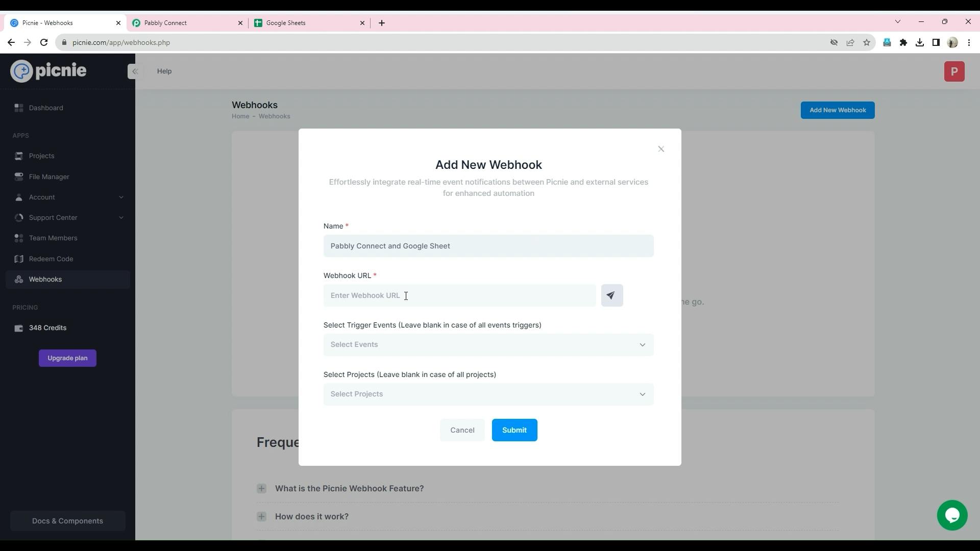Click the Name input field
The image size is (980, 551).
[488, 246]
